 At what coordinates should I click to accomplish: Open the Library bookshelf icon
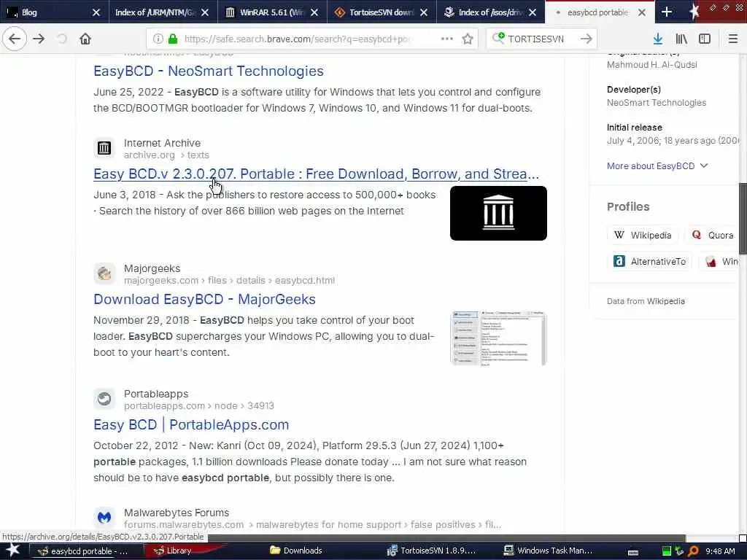coord(681,39)
